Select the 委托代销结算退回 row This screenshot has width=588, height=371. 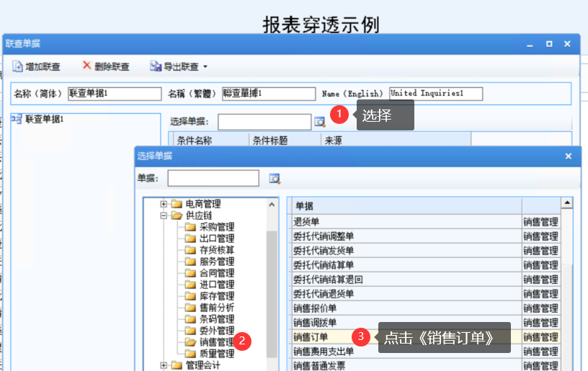click(x=425, y=280)
